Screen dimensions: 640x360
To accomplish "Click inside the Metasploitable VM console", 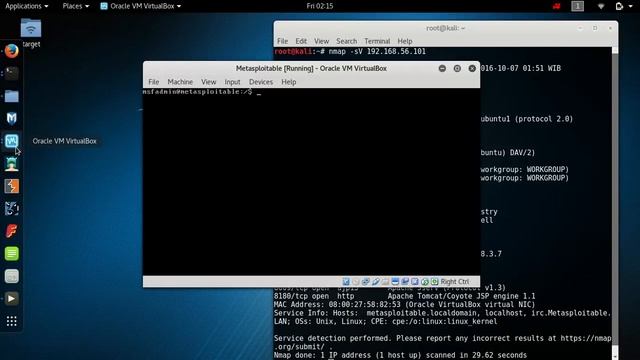I will click(x=311, y=182).
